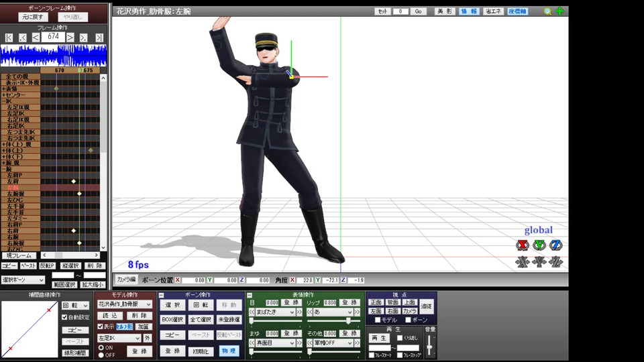Click the magnifier zoom icon in the viewport header
644x362 pixels.
(547, 11)
